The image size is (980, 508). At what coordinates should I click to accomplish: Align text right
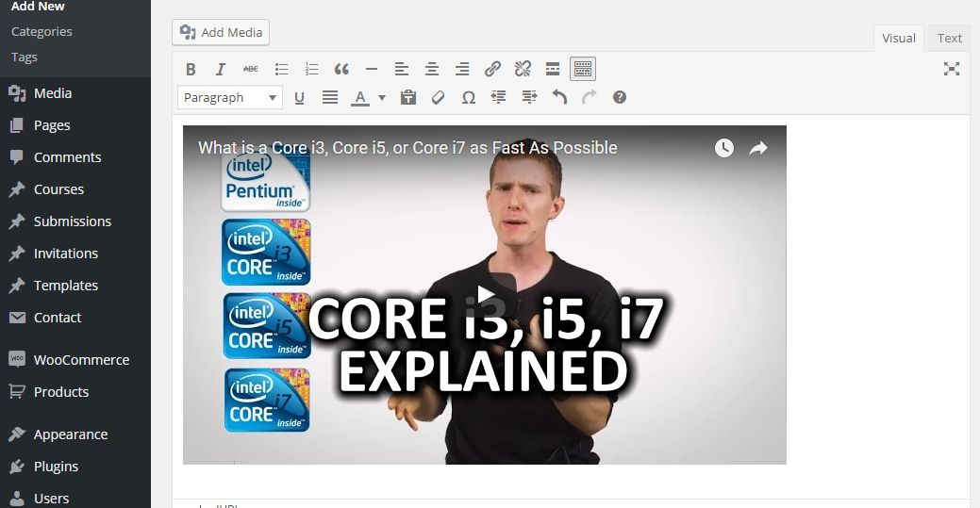(x=462, y=69)
